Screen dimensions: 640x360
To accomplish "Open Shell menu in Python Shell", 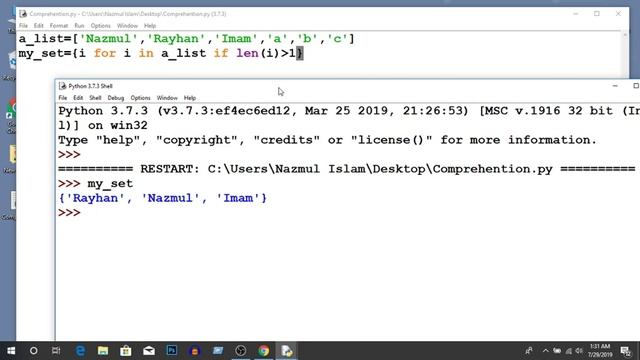I will coord(95,98).
